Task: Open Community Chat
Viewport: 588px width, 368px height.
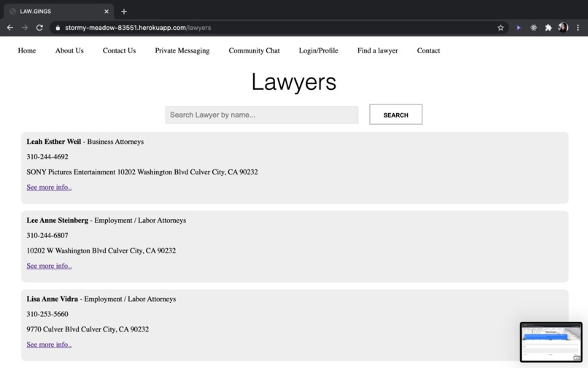Action: [255, 50]
